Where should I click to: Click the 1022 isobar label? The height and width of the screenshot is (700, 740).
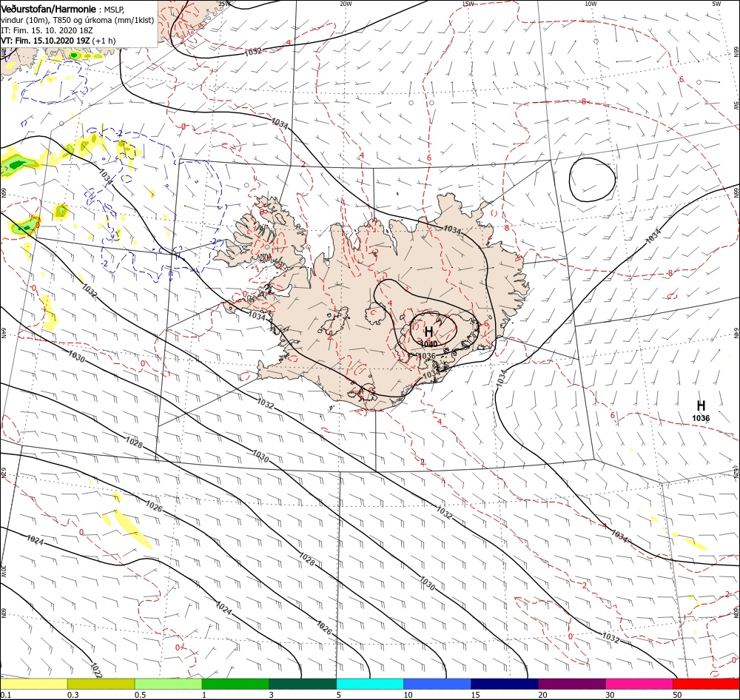pyautogui.click(x=96, y=670)
